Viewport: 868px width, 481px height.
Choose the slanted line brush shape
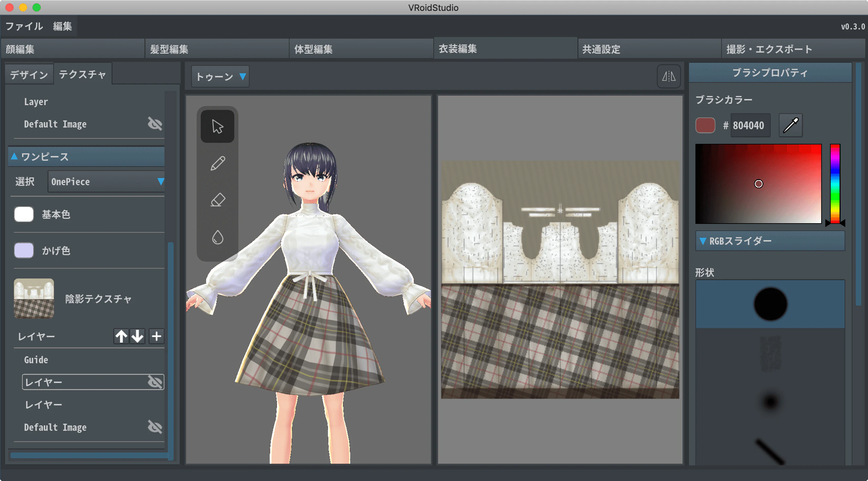coord(770,451)
